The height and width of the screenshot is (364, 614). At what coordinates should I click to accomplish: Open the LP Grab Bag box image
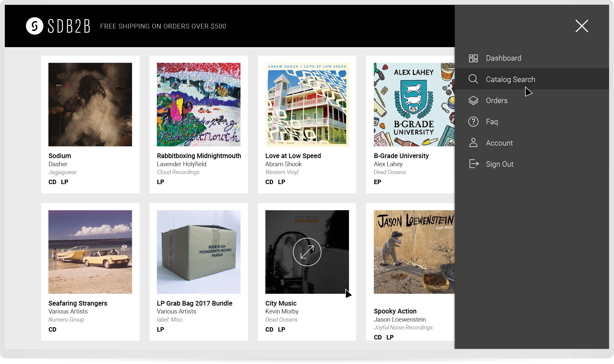(198, 252)
